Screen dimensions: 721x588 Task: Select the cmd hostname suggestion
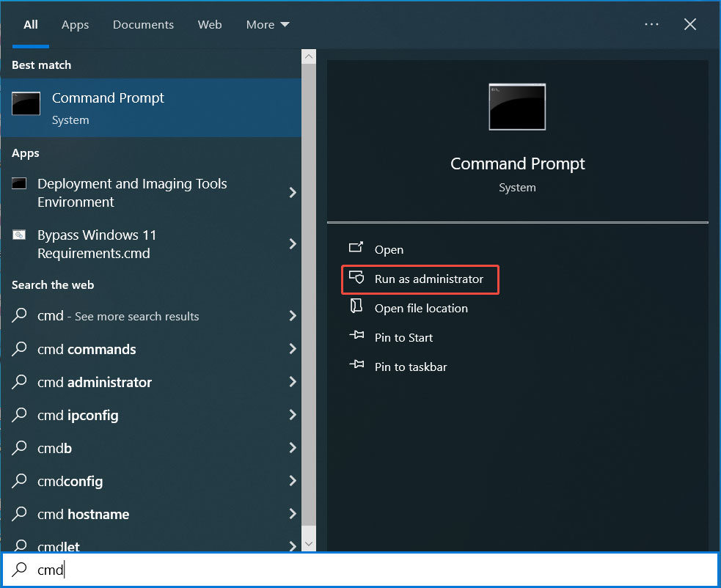84,514
